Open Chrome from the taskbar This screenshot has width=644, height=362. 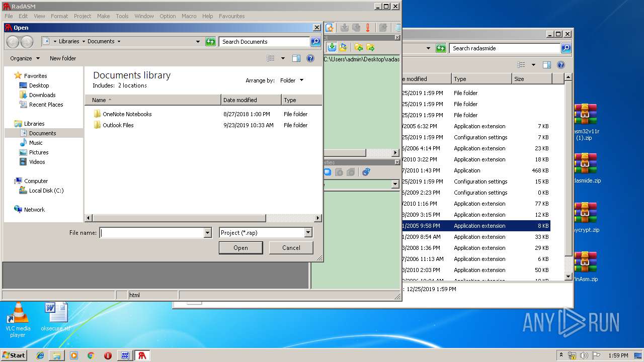point(91,355)
